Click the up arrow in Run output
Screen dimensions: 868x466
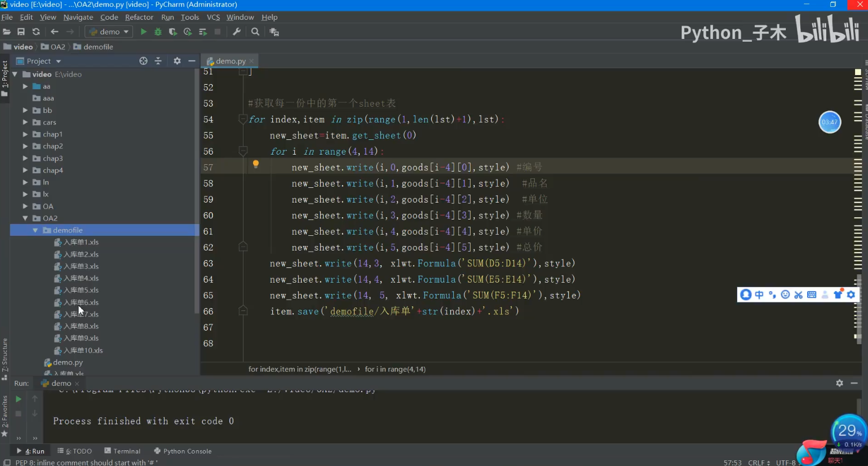35,399
